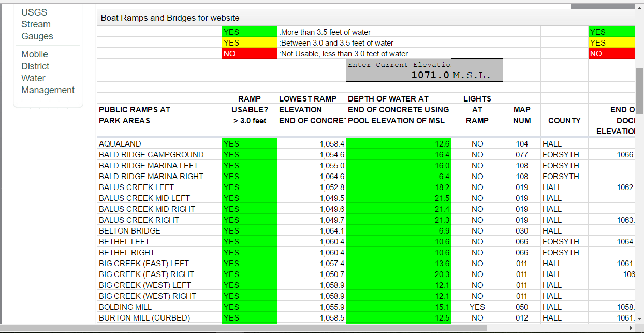Click the horizontal scrollbar right arrow

pyautogui.click(x=631, y=328)
